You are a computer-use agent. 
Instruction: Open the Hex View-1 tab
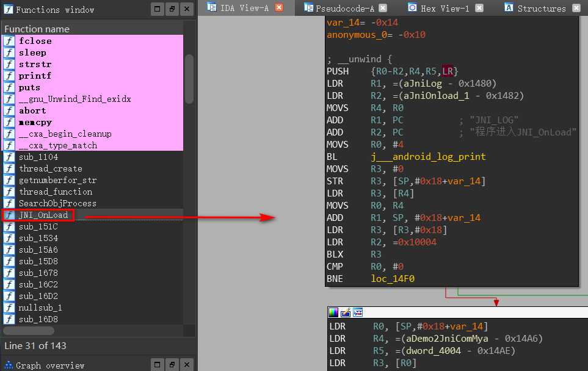coord(445,9)
